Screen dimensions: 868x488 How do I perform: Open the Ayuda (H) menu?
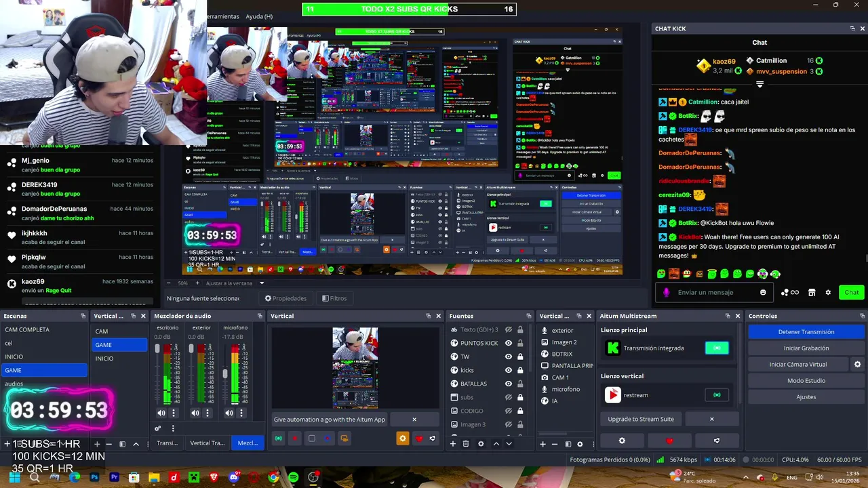click(259, 16)
